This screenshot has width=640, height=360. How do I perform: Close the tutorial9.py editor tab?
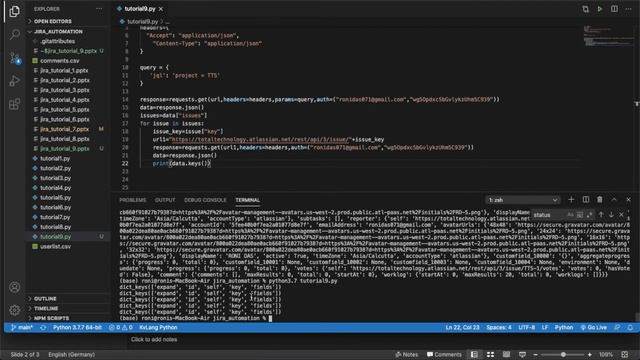(161, 9)
